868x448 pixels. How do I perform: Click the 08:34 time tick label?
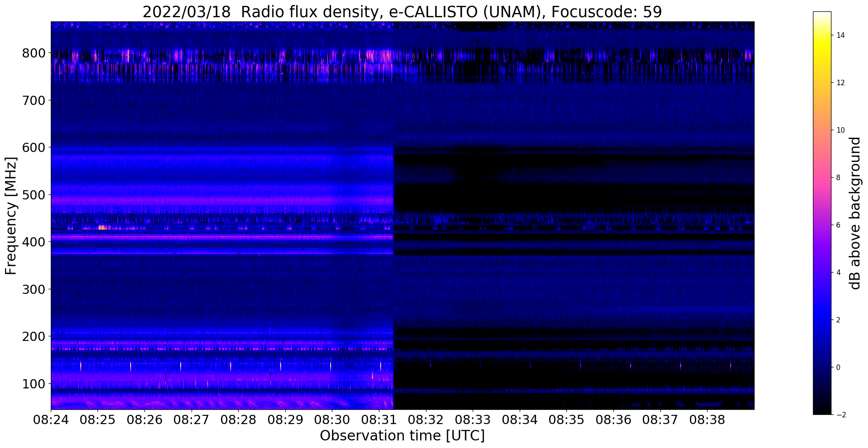coord(520,420)
